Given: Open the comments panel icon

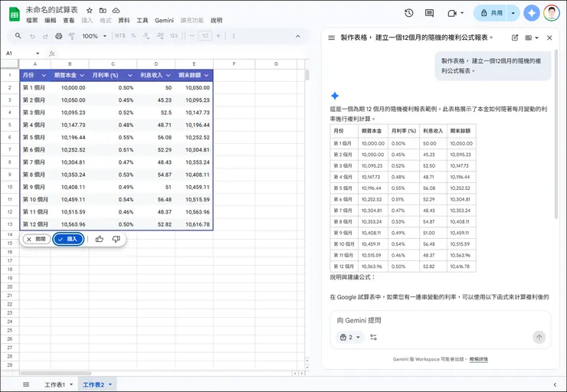Looking at the screenshot, I should point(429,13).
